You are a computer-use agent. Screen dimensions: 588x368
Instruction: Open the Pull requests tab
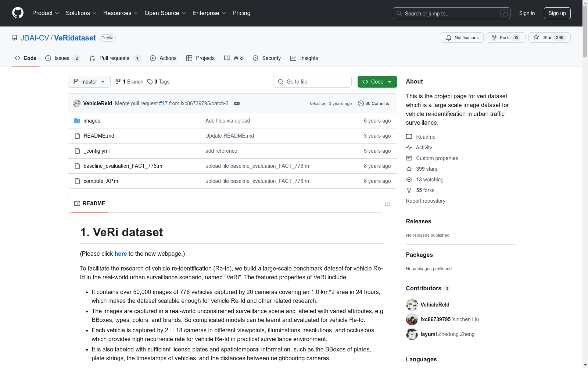click(115, 58)
